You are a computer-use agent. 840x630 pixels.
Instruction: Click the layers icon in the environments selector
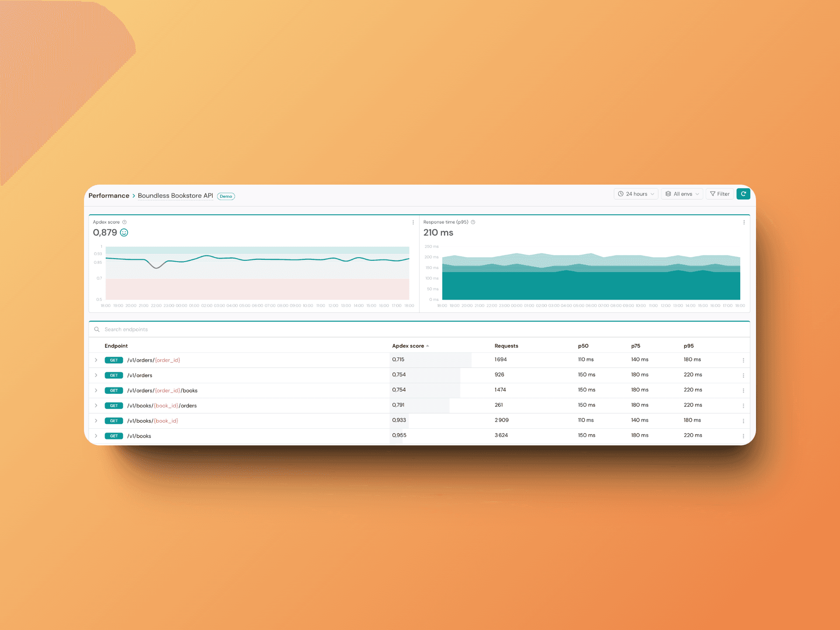668,194
